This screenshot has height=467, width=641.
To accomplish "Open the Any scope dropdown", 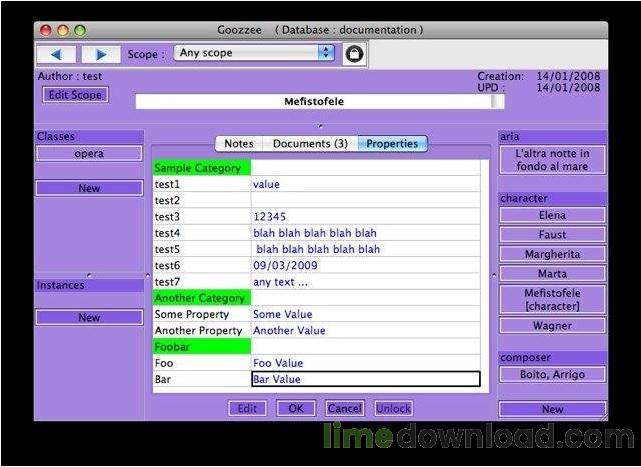I will [x=254, y=53].
